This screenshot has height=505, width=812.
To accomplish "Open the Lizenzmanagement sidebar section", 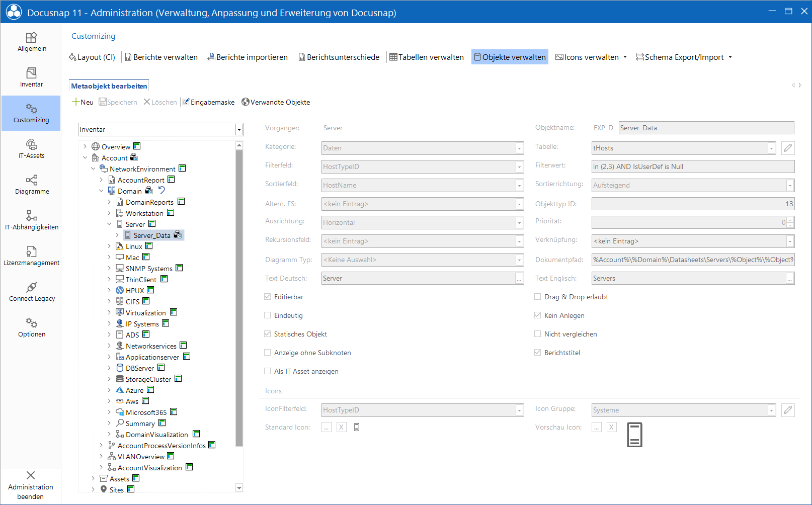I will (31, 257).
